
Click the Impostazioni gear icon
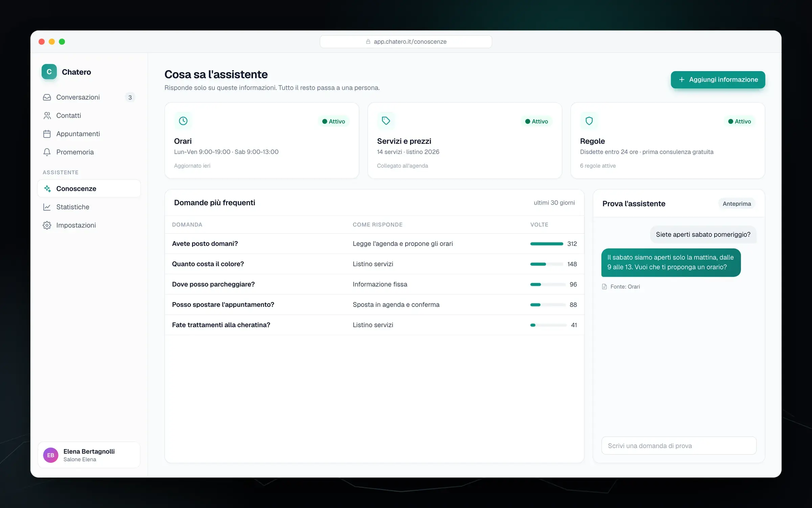coord(47,225)
